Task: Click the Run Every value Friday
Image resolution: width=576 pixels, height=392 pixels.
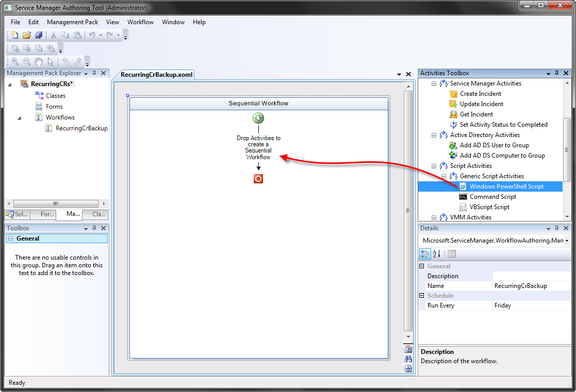Action: pos(532,305)
